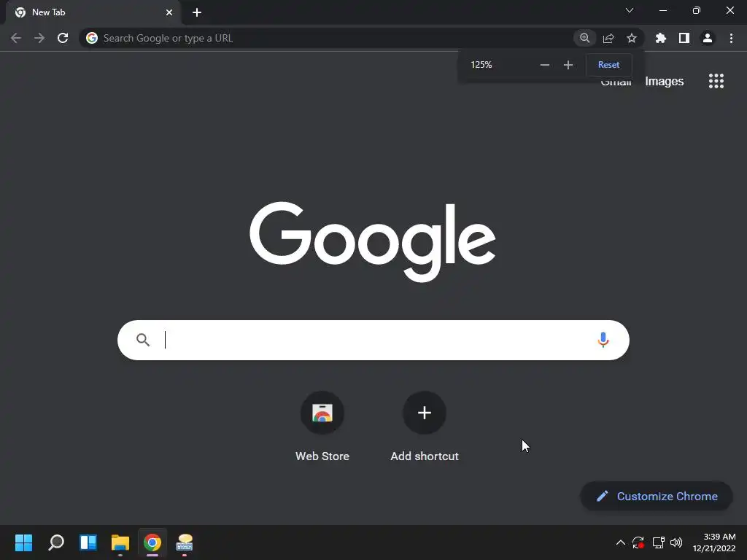Open the Chrome profile avatar
This screenshot has height=560, width=747.
coord(708,38)
